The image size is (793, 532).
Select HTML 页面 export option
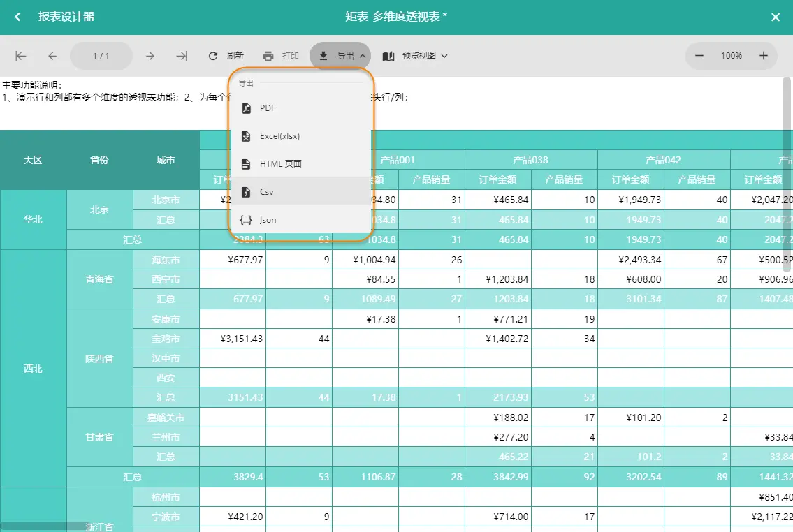(x=301, y=163)
